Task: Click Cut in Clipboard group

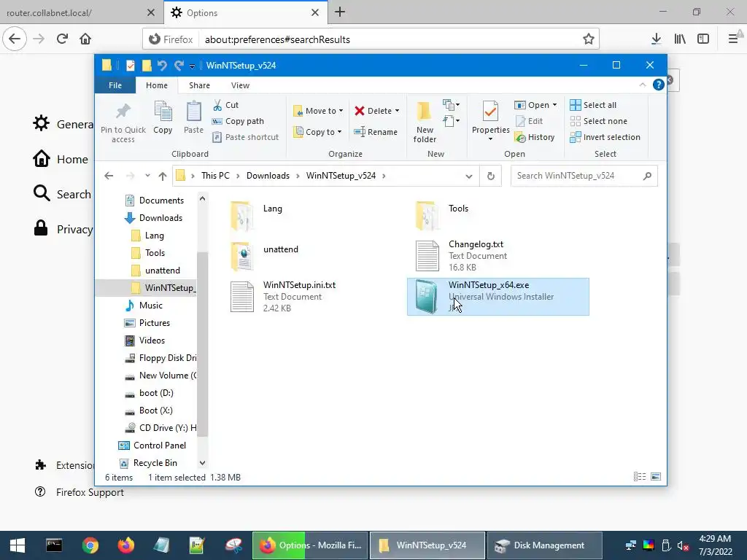Action: pyautogui.click(x=226, y=105)
